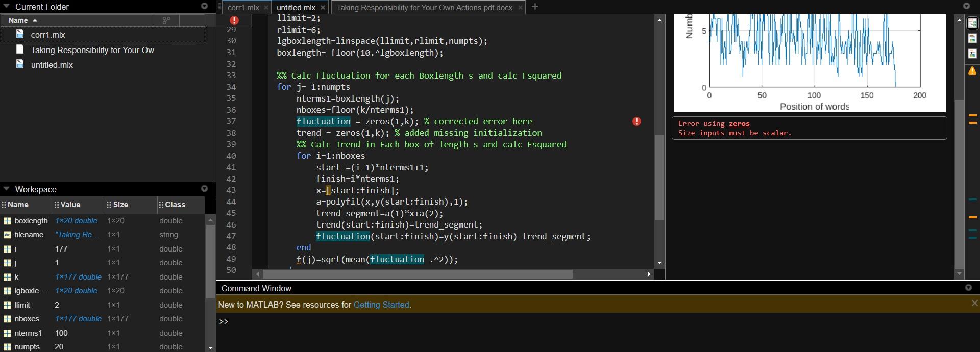This screenshot has width=980, height=352.
Task: Click 'zeros' link in error message
Action: coord(739,123)
